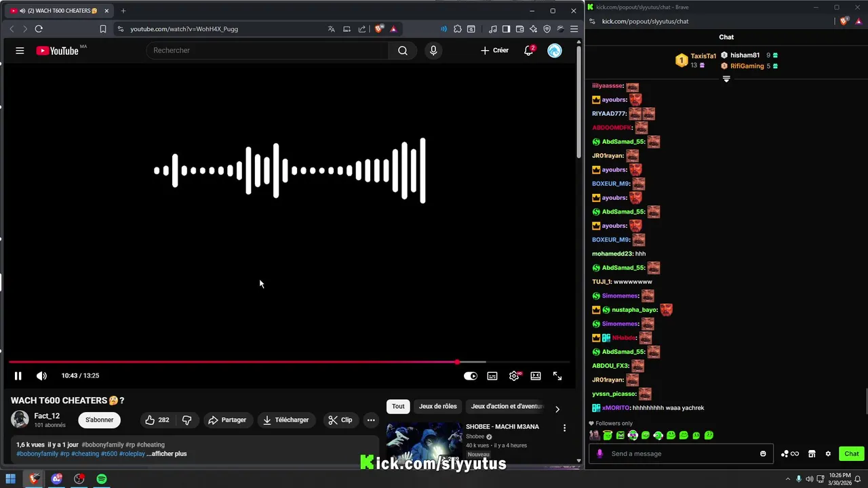This screenshot has width=868, height=488.
Task: Open the Kick chat settings gear
Action: [x=828, y=453]
